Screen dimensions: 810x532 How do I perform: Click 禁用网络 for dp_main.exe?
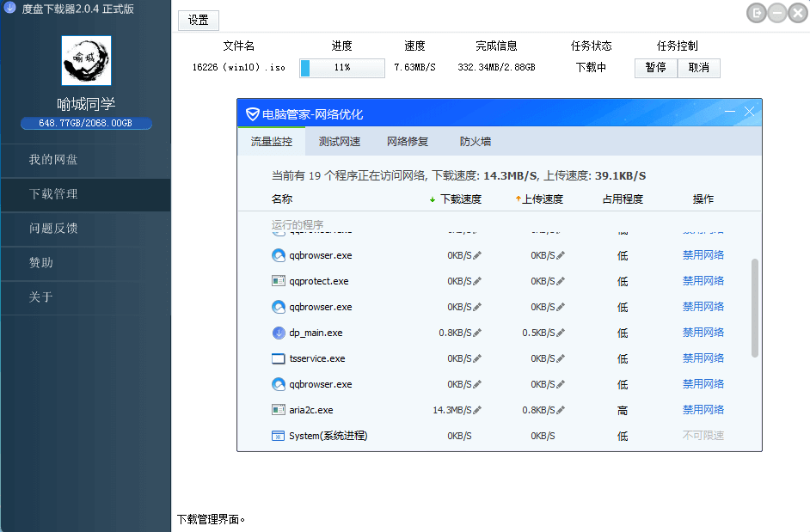click(x=703, y=333)
